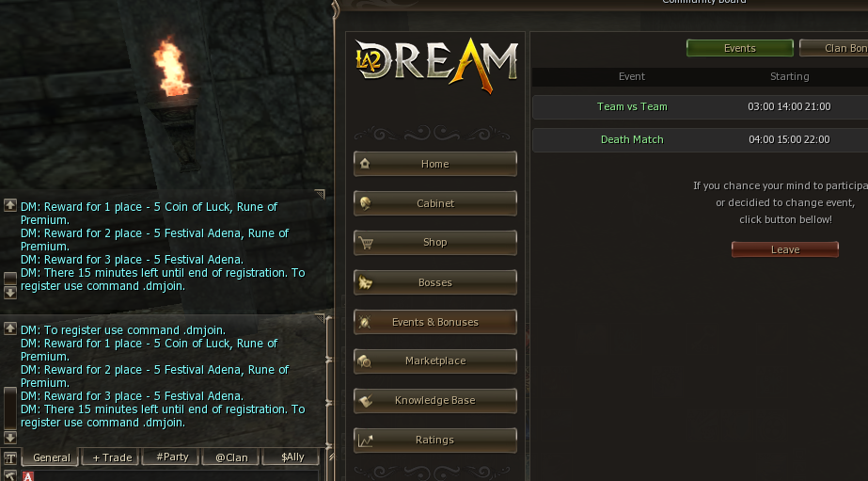Select the Death Match event
Screen dimensions: 868x481
[x=700, y=139]
